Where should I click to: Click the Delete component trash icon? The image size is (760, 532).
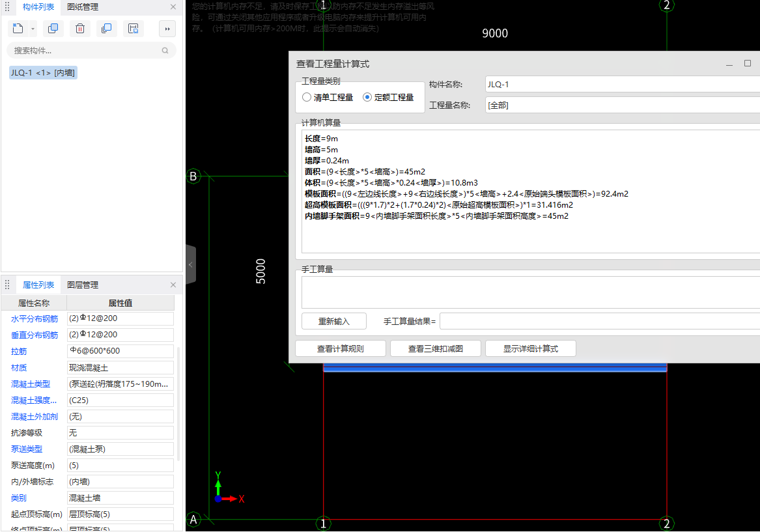pyautogui.click(x=80, y=29)
